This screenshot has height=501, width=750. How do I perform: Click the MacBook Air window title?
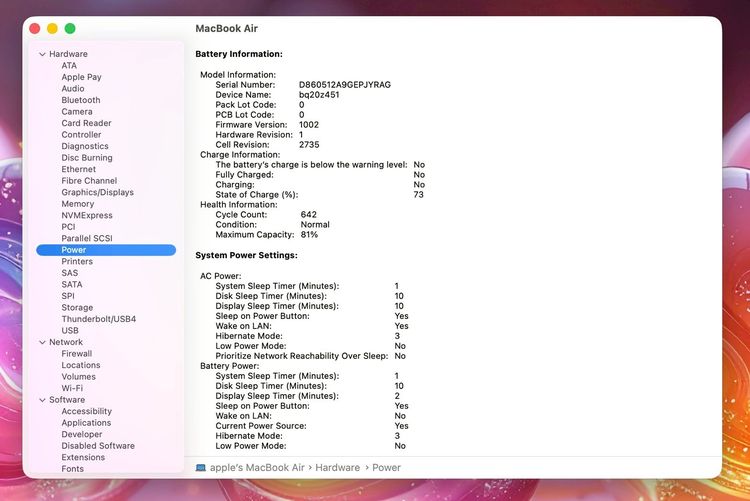(x=226, y=28)
